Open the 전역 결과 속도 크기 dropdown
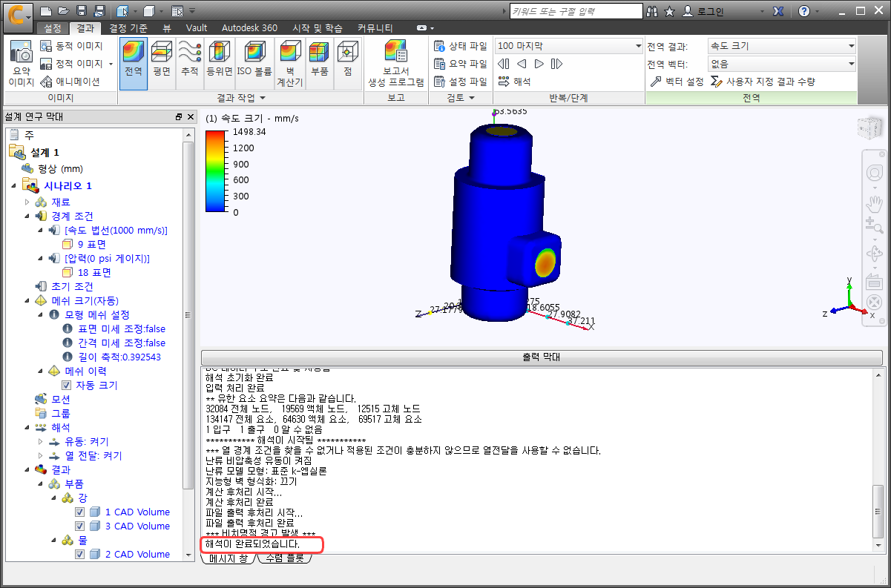Screen dimensions: 891x588 [782, 46]
